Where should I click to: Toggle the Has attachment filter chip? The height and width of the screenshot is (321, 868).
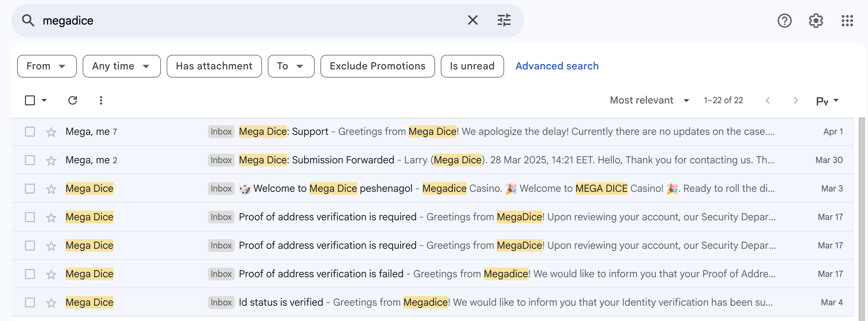coord(214,66)
